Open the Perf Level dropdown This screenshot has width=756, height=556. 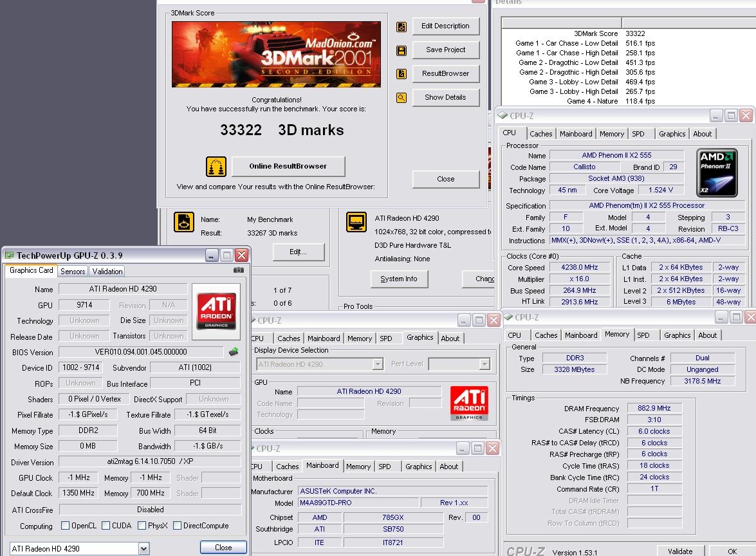[484, 364]
